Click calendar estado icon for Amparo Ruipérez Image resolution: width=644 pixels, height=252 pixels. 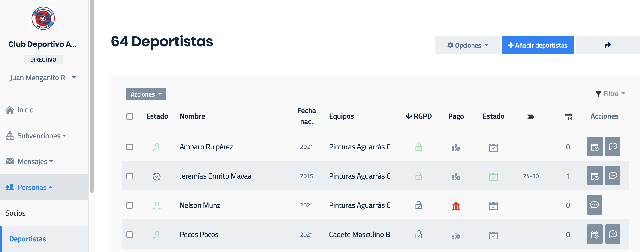(x=493, y=147)
